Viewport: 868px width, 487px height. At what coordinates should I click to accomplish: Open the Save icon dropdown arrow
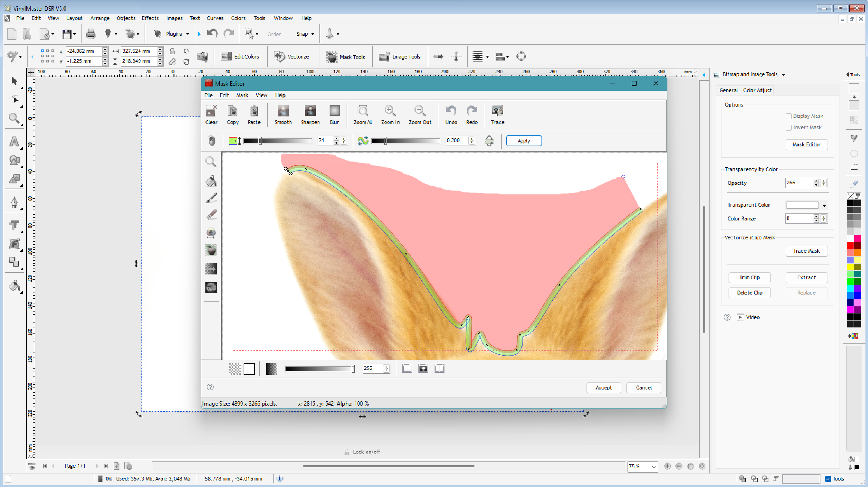(x=74, y=34)
